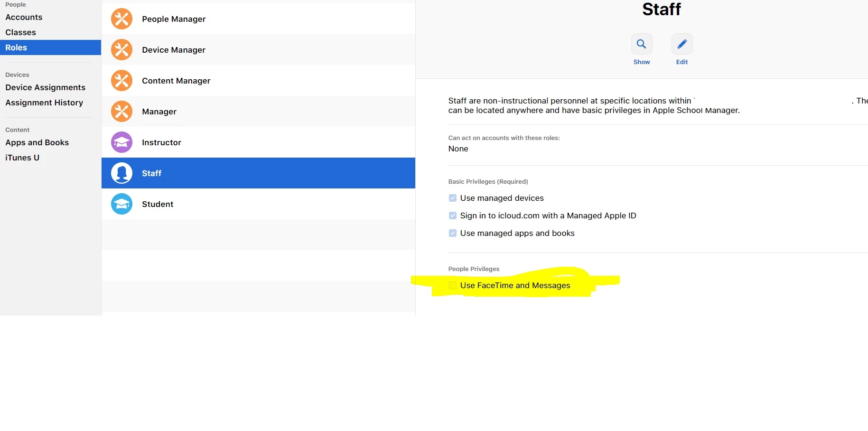Toggle Sign in to icloud.com checkbox
Screen dimensions: 868x431
[453, 215]
